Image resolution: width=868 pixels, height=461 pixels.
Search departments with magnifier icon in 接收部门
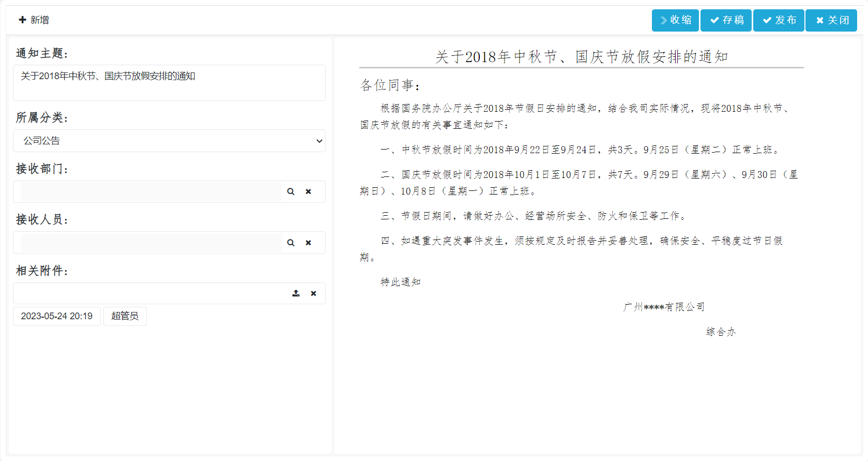coord(291,191)
